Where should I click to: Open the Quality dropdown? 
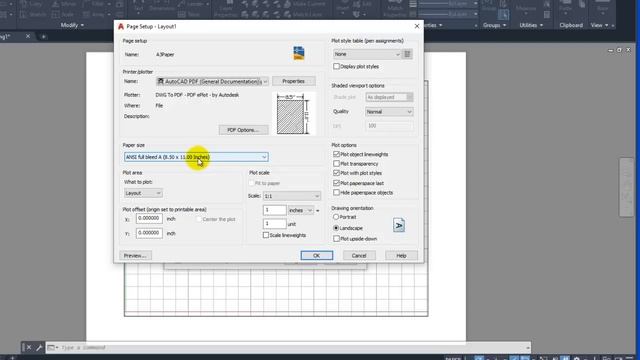pyautogui.click(x=389, y=112)
